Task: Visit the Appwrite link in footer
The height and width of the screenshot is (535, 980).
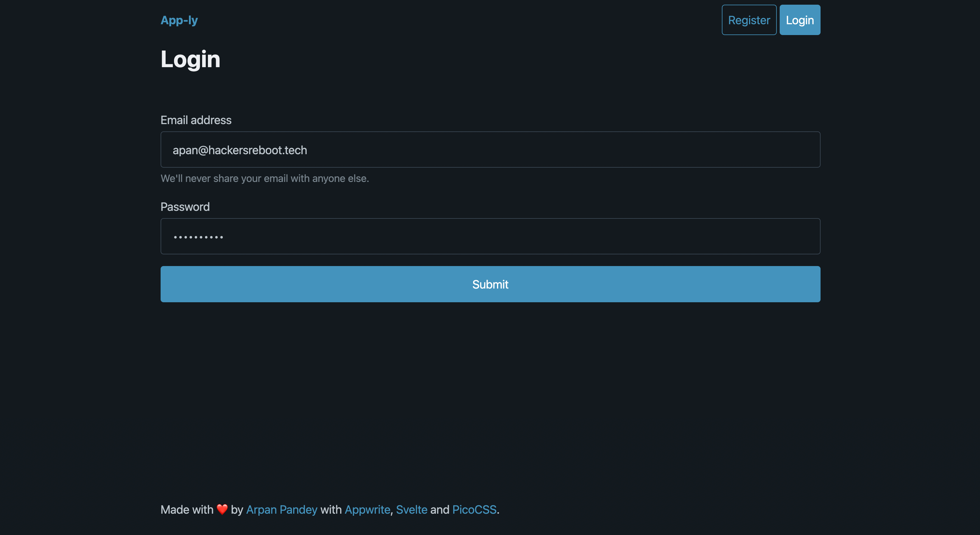Action: (x=367, y=510)
